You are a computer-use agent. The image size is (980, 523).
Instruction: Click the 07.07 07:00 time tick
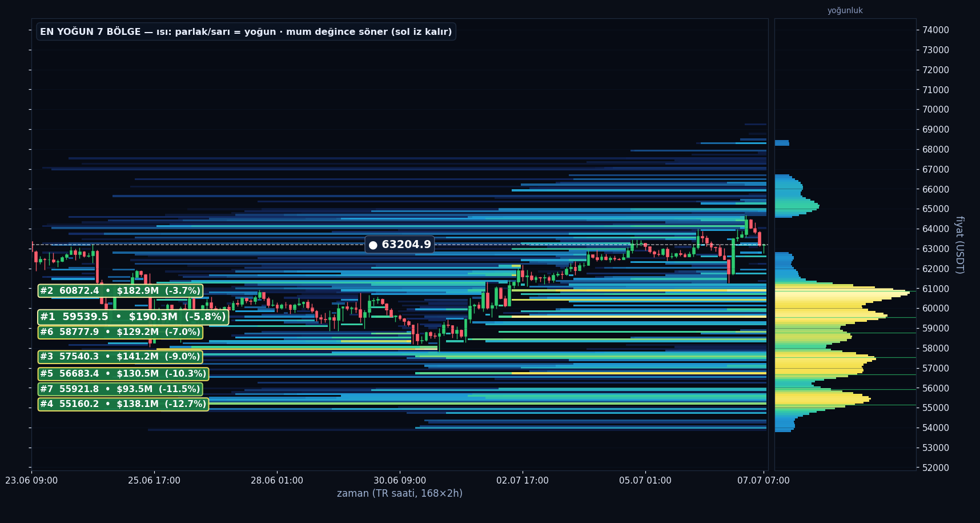pos(764,481)
